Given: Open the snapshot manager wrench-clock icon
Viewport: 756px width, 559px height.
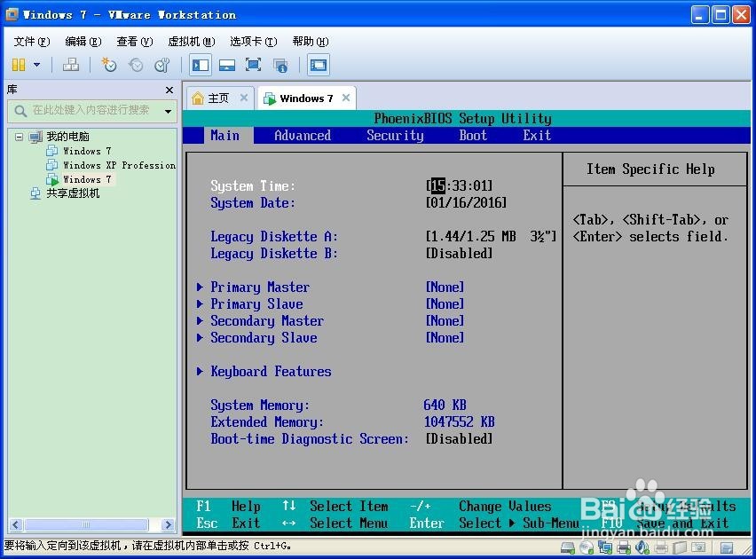Looking at the screenshot, I should point(162,65).
